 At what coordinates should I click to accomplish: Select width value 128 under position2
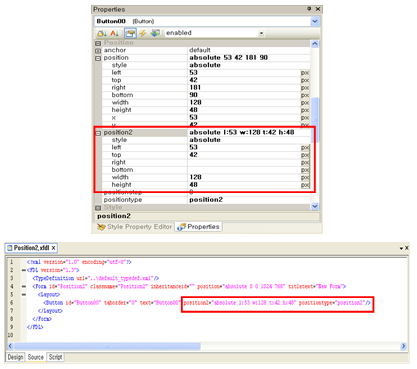click(195, 177)
